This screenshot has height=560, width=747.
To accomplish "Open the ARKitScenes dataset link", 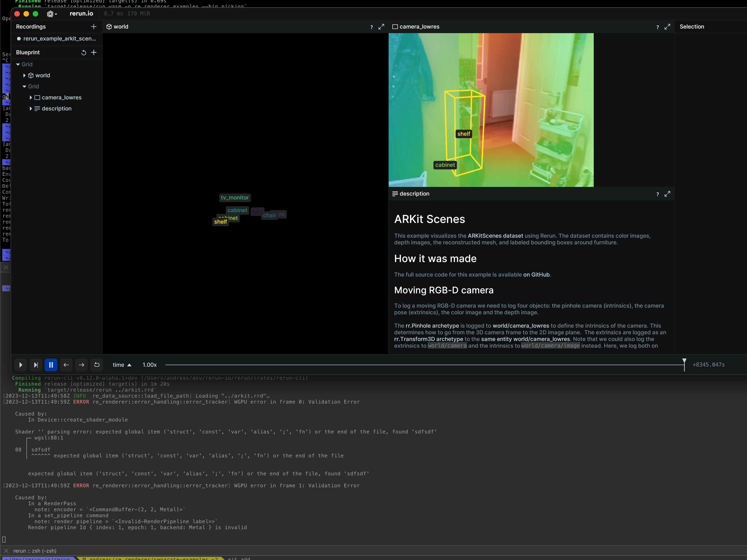I will pos(495,236).
